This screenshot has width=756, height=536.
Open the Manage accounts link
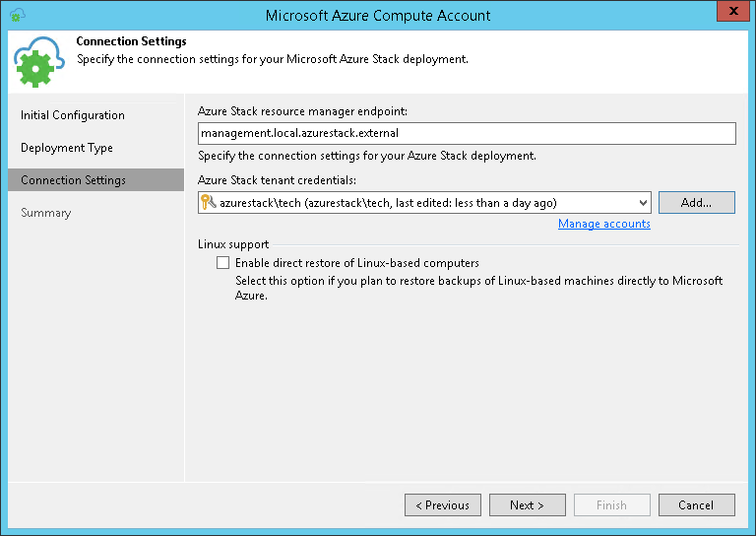604,224
